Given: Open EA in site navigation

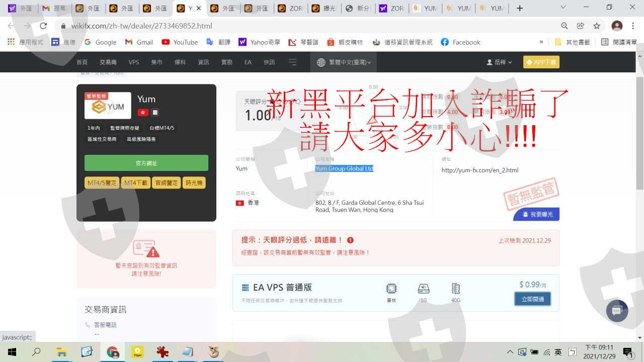Looking at the screenshot, I should (x=248, y=62).
